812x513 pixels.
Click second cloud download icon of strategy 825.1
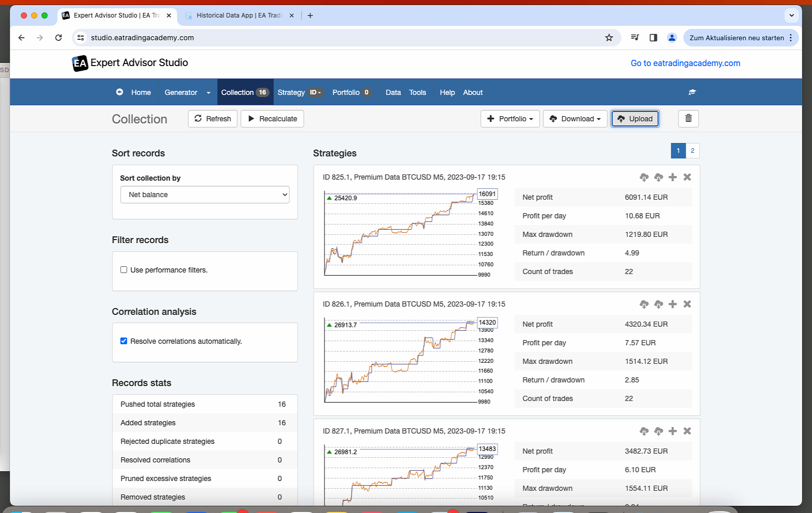pos(658,177)
